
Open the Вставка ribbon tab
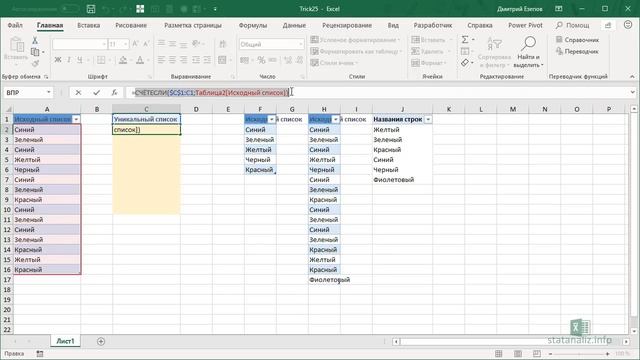point(89,25)
